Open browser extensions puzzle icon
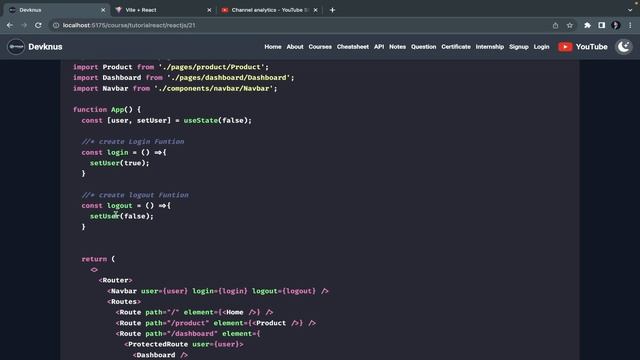Viewport: 640px width, 360px height. (587, 25)
